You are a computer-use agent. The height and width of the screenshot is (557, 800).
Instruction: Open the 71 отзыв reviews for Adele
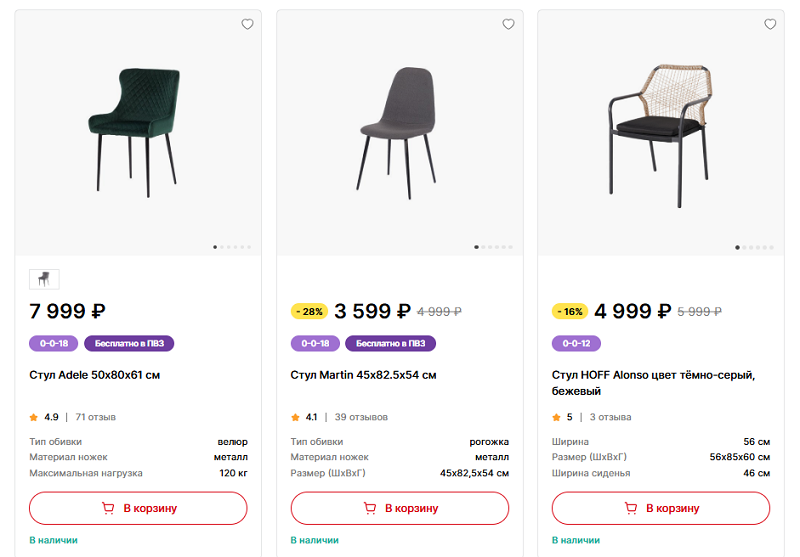pos(95,417)
